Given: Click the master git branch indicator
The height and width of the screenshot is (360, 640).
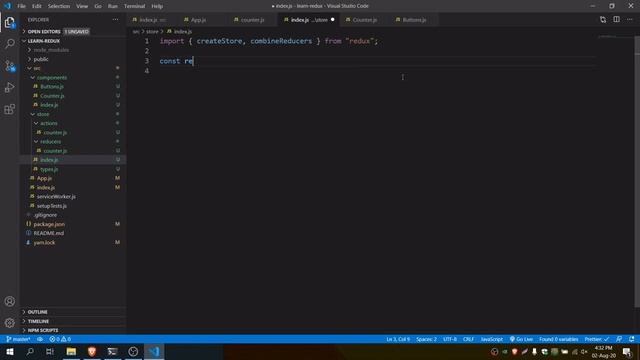Looking at the screenshot, I should [x=18, y=339].
